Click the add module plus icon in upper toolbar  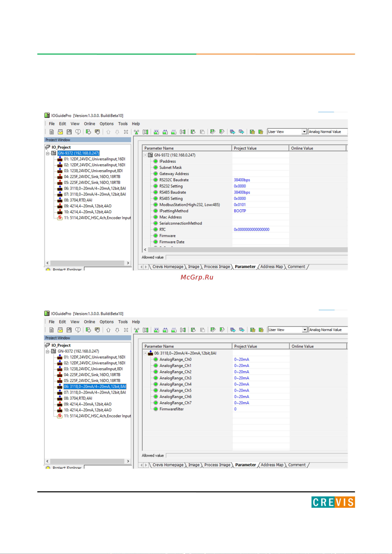[88, 132]
